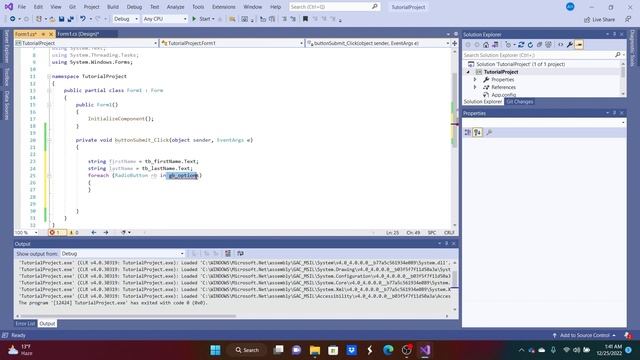This screenshot has width=640, height=360.
Task: Click the error count indicator showing 1
Action: [56, 232]
